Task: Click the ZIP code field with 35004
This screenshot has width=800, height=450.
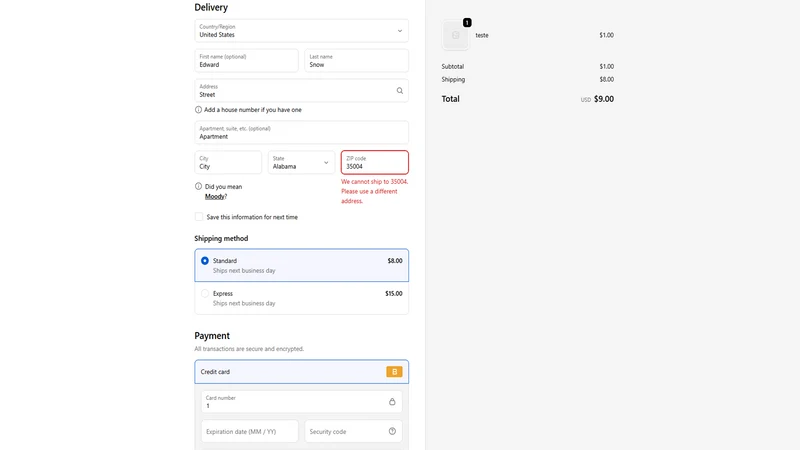Action: coord(375,162)
